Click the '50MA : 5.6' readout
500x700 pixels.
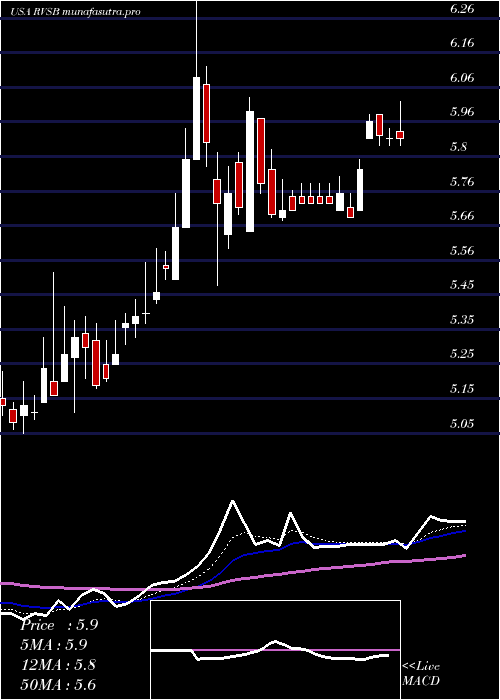tap(58, 684)
